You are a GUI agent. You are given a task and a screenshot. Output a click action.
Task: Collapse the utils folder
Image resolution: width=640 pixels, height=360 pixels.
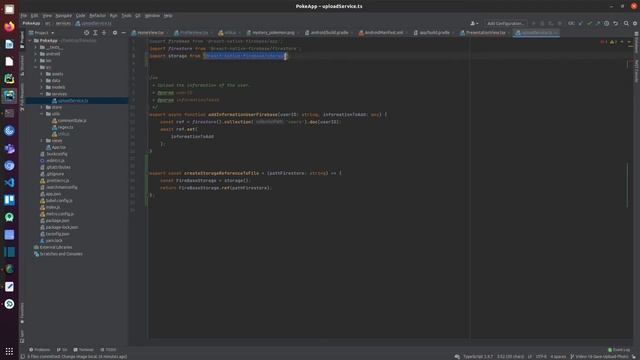click(42, 114)
